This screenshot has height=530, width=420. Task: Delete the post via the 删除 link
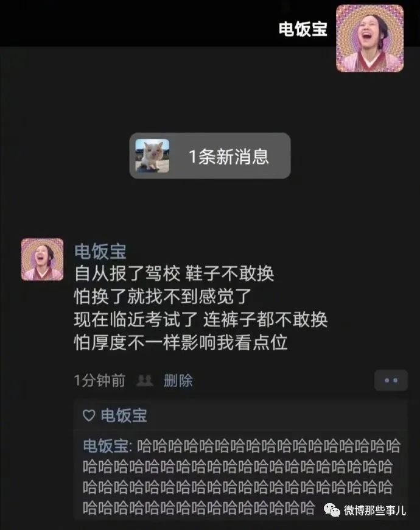click(178, 381)
